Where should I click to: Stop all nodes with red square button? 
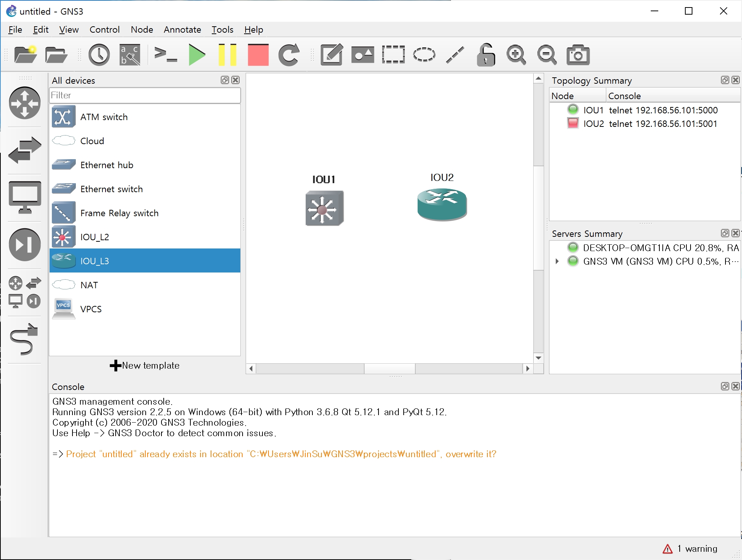(258, 55)
